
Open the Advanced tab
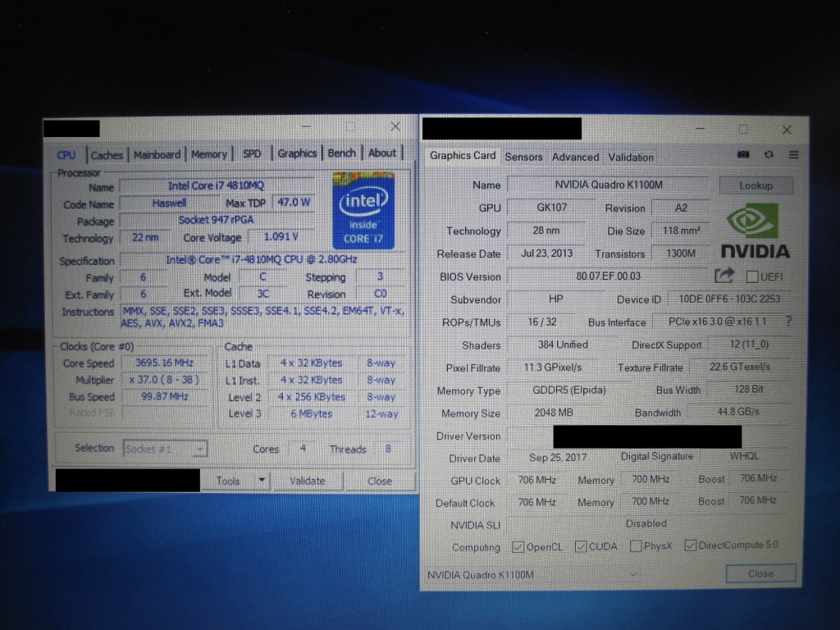click(x=575, y=157)
